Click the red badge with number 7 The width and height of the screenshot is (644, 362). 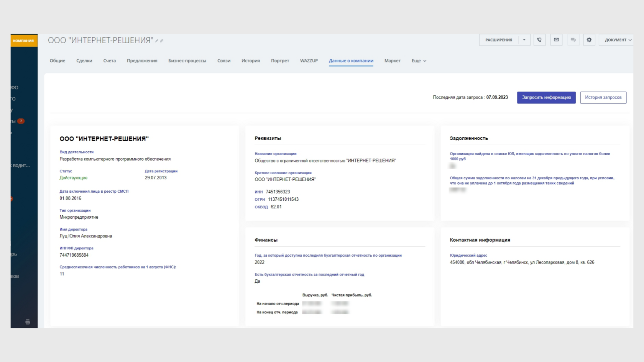coord(21,121)
